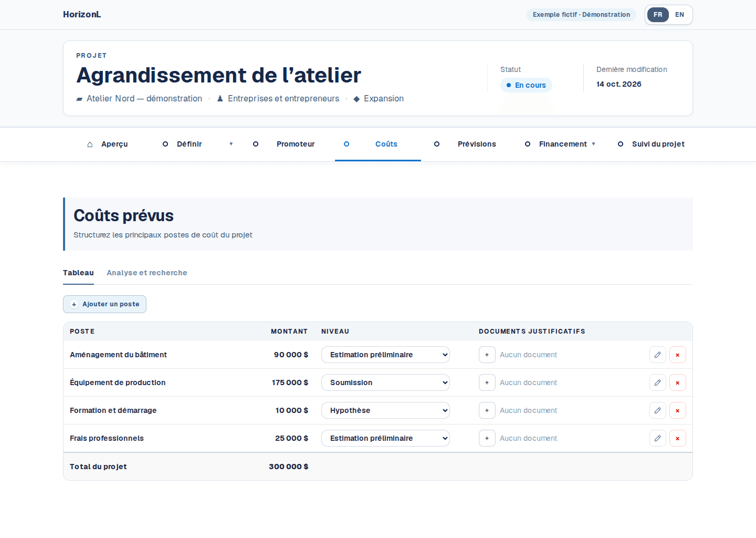The image size is (756, 538).
Task: Click Ajouter un poste button
Action: pos(104,304)
